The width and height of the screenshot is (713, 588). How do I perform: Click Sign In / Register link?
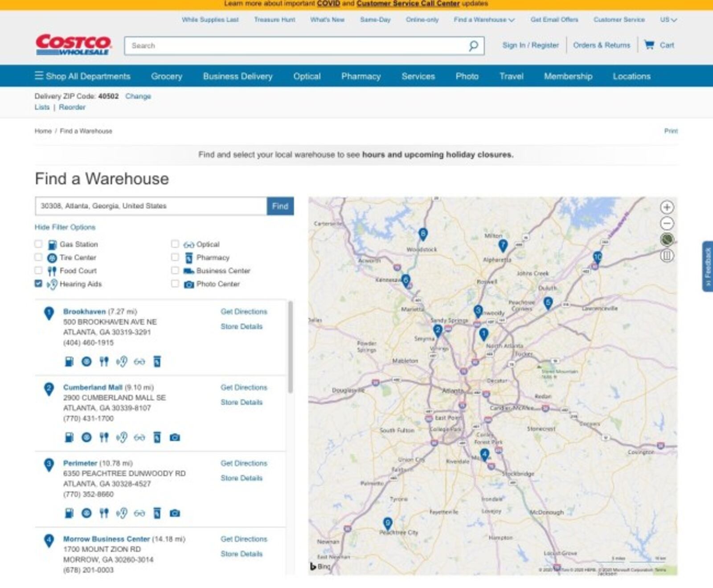pyautogui.click(x=530, y=45)
